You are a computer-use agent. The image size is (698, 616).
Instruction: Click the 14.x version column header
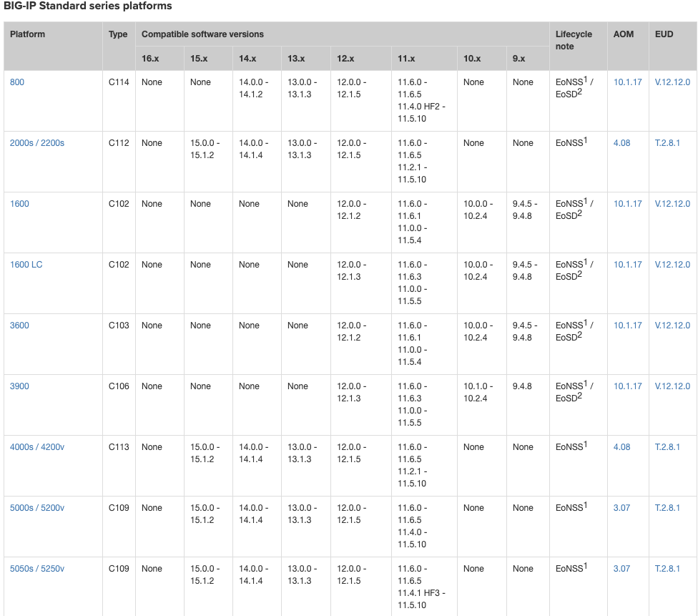[257, 59]
